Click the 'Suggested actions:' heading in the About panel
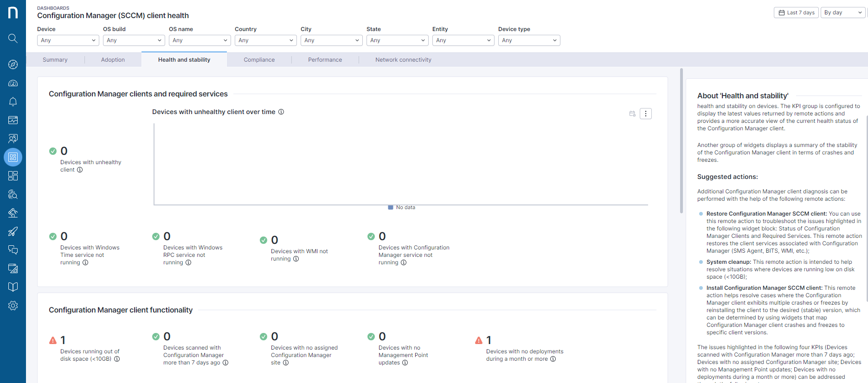This screenshot has width=868, height=383. point(727,177)
